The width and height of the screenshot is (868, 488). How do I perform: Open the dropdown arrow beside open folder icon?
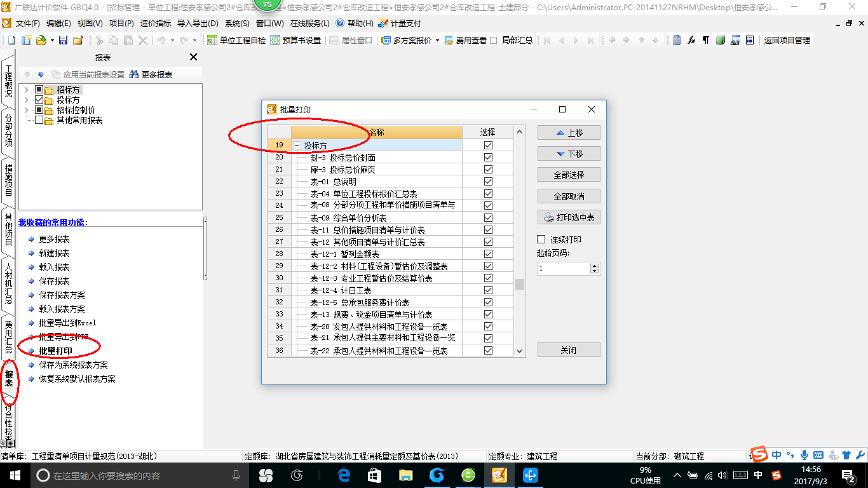51,40
